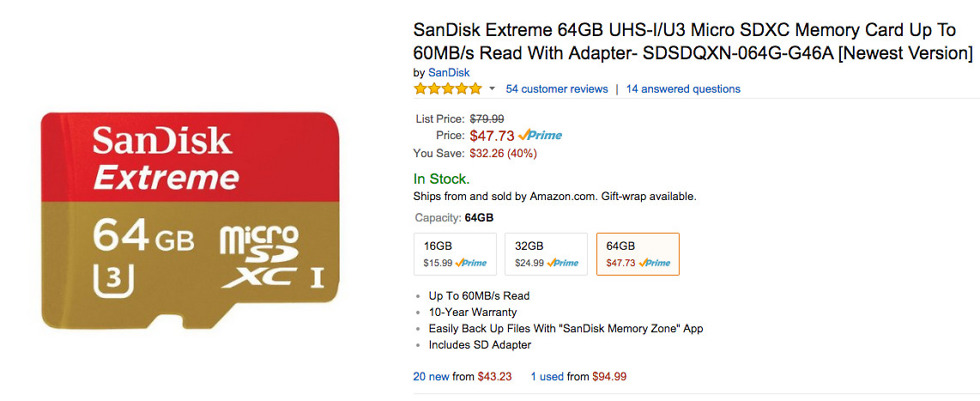Click the Prime badge next to $15.99
Viewport: 980px width, 401px height.
469,263
